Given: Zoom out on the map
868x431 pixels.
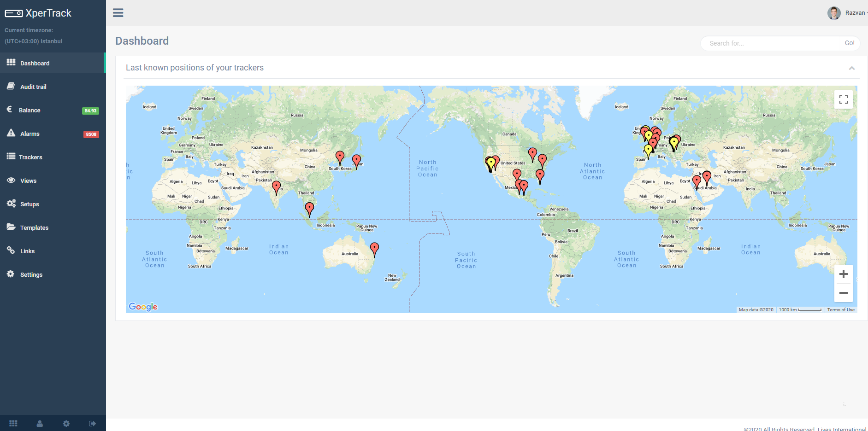Looking at the screenshot, I should (x=843, y=293).
